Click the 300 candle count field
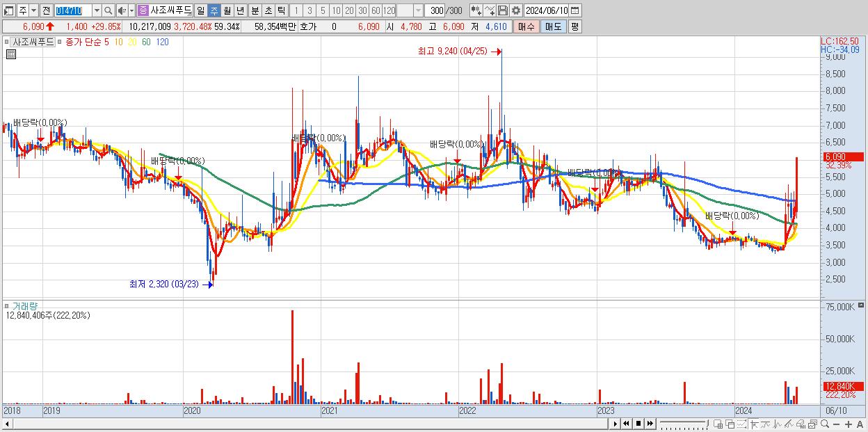Screen dimensions: 868x432 435,10
